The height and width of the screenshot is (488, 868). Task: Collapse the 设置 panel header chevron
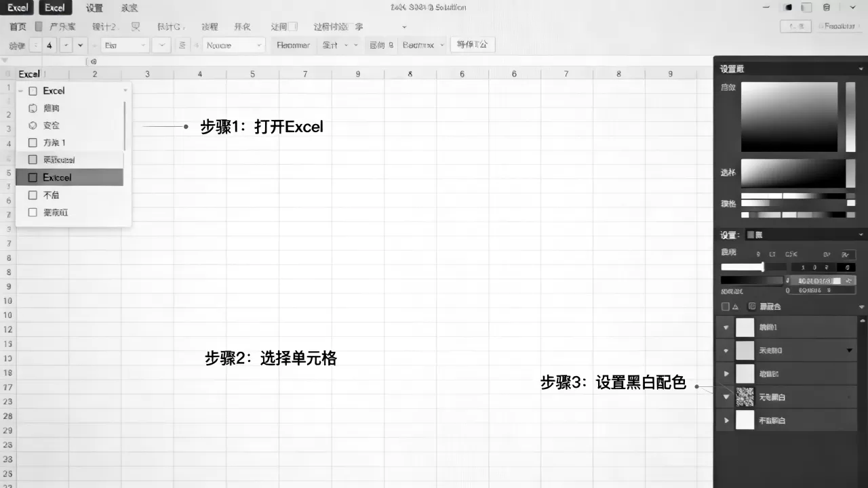(861, 68)
